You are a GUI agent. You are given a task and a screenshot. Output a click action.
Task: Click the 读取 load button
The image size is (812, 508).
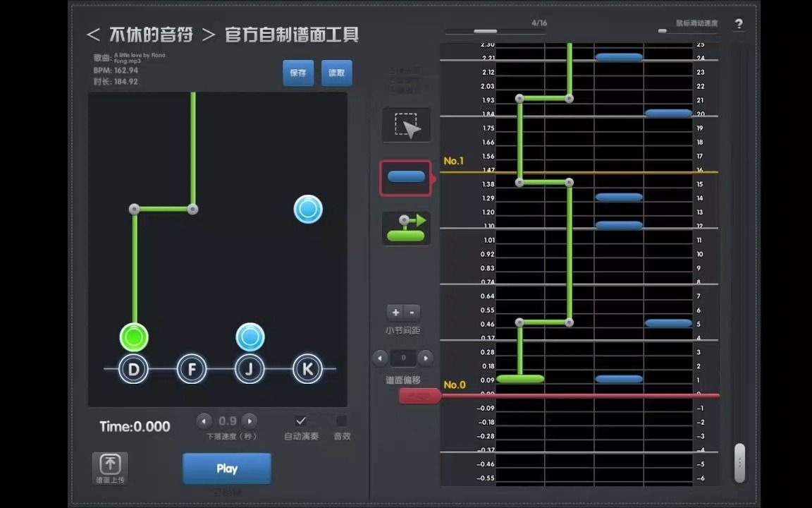coord(337,73)
